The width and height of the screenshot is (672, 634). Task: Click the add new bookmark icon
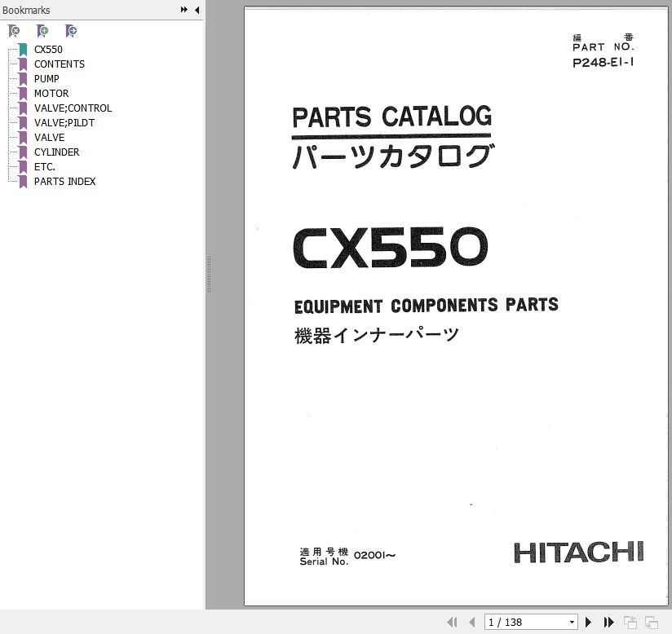[42, 31]
